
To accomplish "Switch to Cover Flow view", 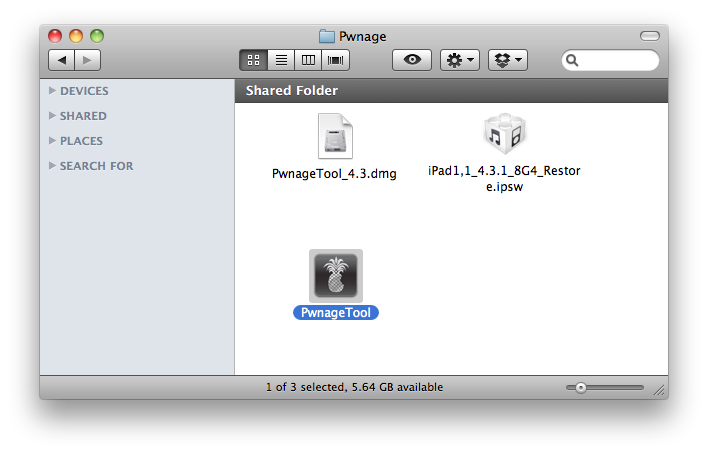I will coord(335,60).
